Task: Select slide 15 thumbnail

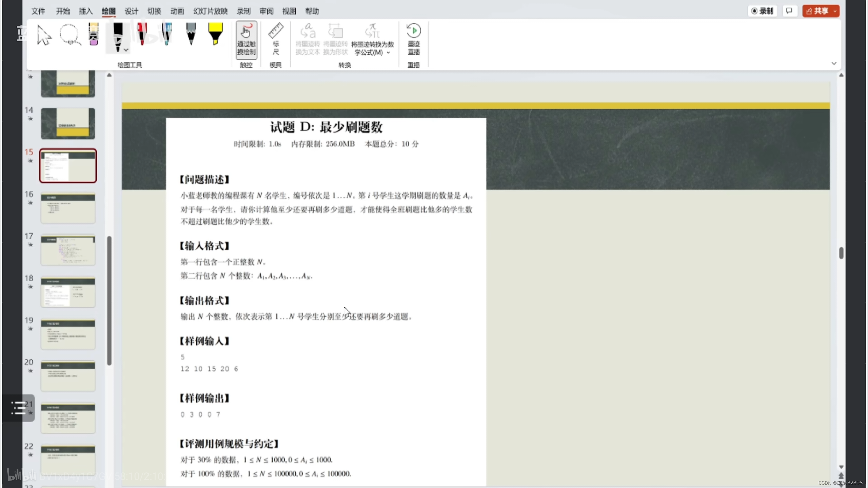Action: point(68,166)
